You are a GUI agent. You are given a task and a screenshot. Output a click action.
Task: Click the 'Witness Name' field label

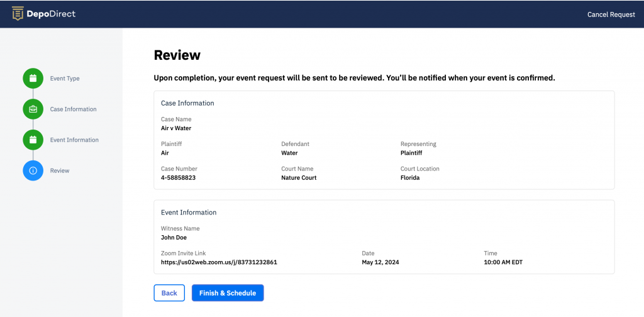pyautogui.click(x=180, y=228)
